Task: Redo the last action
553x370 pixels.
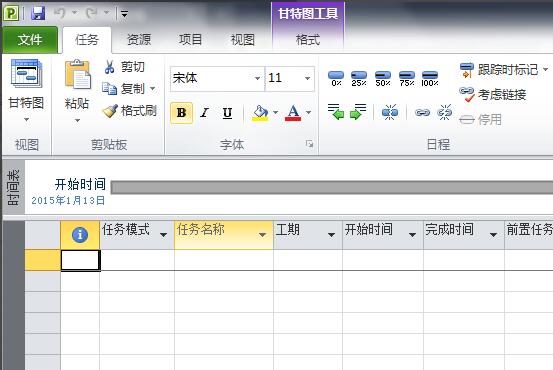Action: click(x=92, y=13)
